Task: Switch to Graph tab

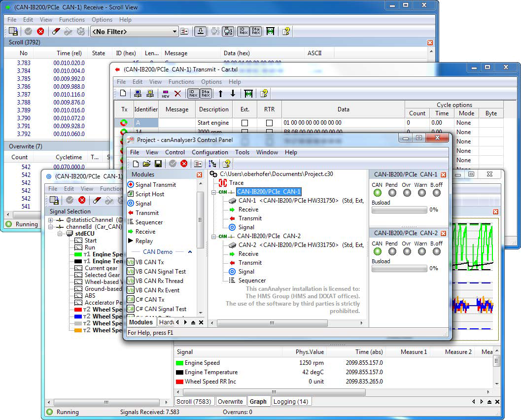Action: tap(258, 402)
